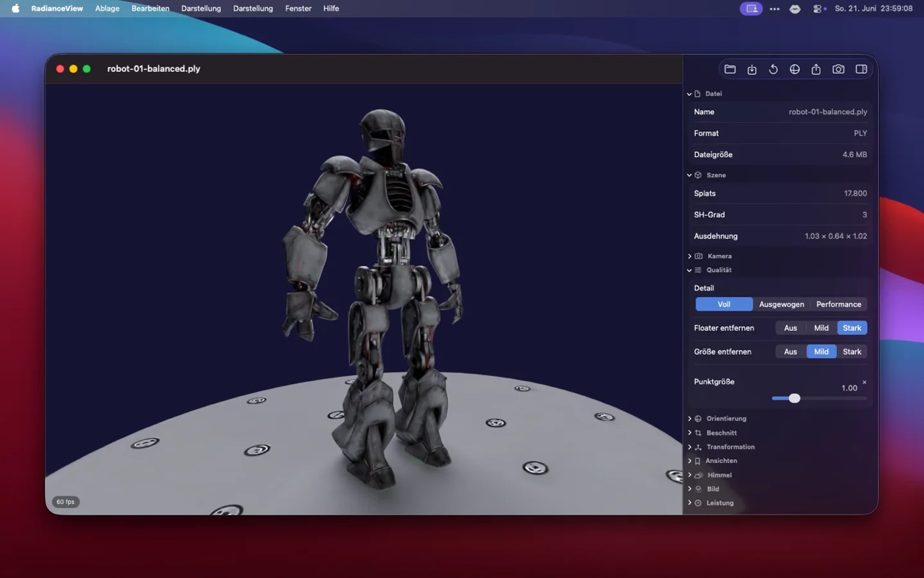Set Größe entfernen to Mild
The width and height of the screenshot is (924, 578).
[822, 352]
